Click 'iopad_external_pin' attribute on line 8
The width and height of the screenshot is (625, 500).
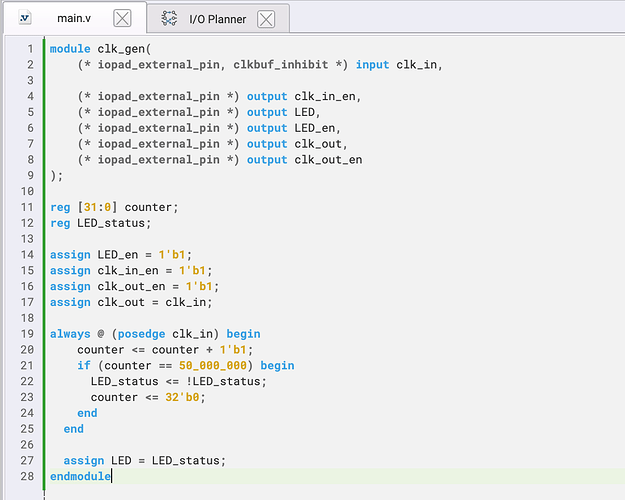point(158,159)
